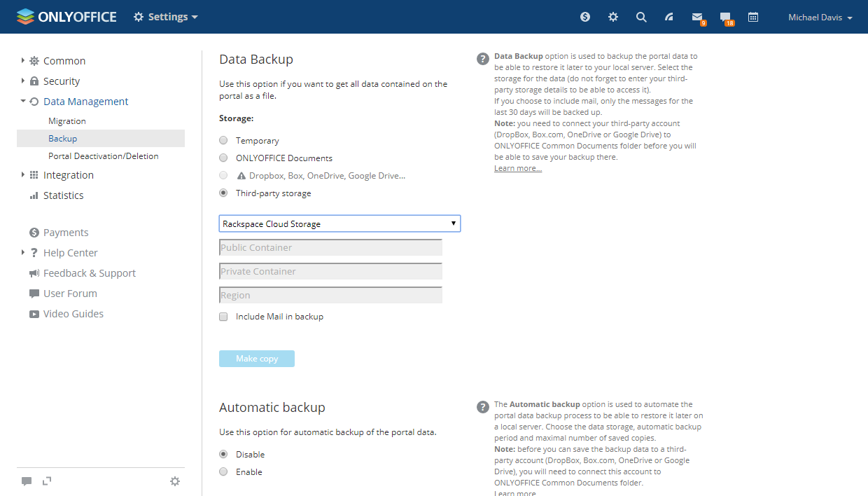
Task: Open Payments in the sidebar
Action: tap(66, 233)
